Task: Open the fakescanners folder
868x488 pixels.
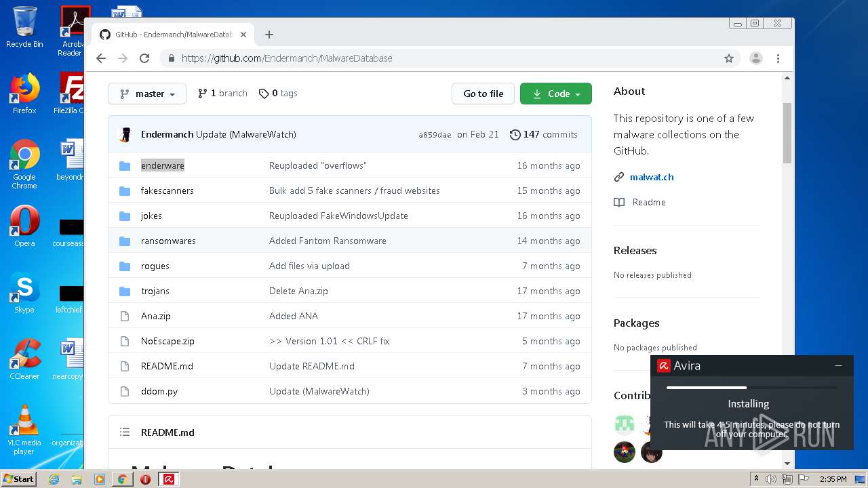Action: 167,190
